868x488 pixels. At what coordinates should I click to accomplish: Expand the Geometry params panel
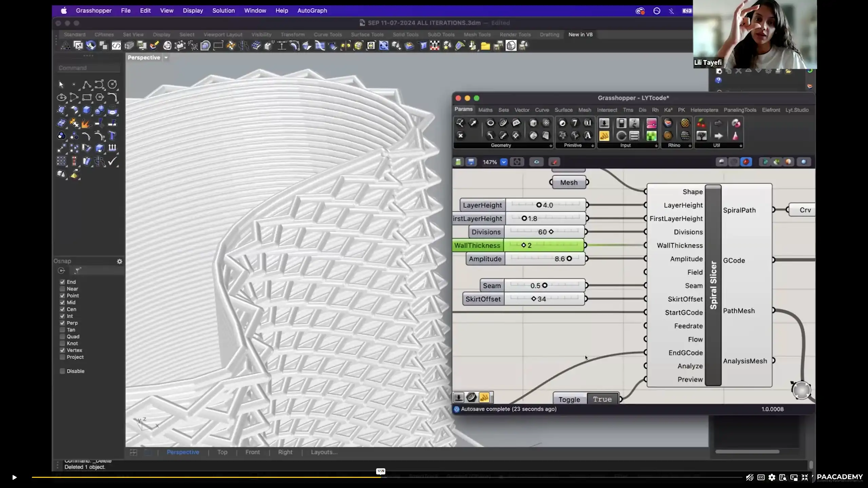550,145
